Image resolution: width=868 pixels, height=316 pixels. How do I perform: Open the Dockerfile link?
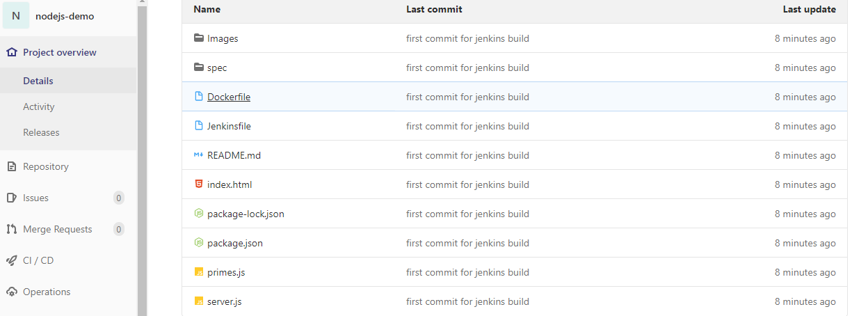229,97
